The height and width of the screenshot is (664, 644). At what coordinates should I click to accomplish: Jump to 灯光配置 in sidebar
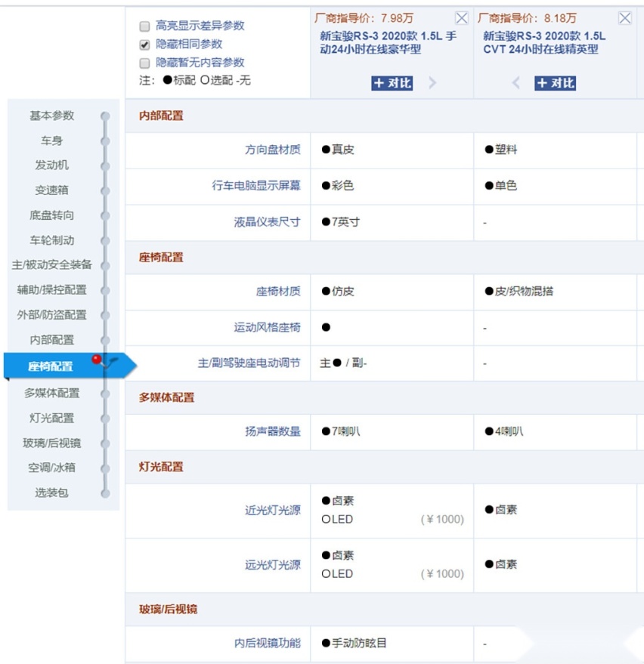tap(51, 418)
